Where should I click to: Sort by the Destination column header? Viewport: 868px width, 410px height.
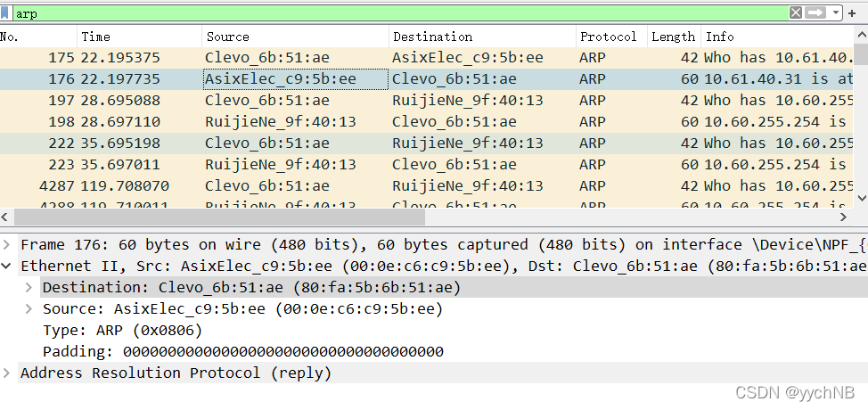[x=482, y=37]
